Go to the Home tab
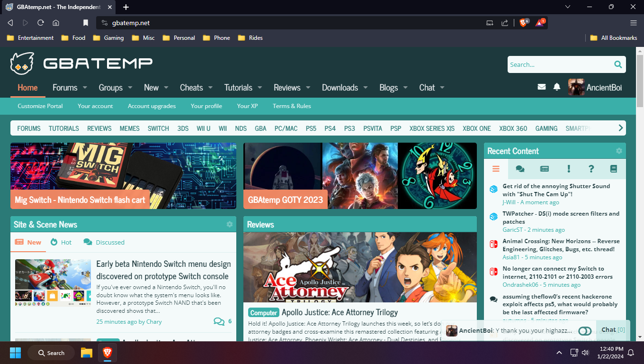 (27, 88)
